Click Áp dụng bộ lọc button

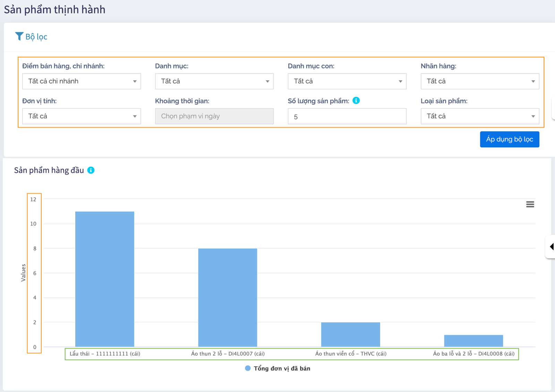point(509,139)
